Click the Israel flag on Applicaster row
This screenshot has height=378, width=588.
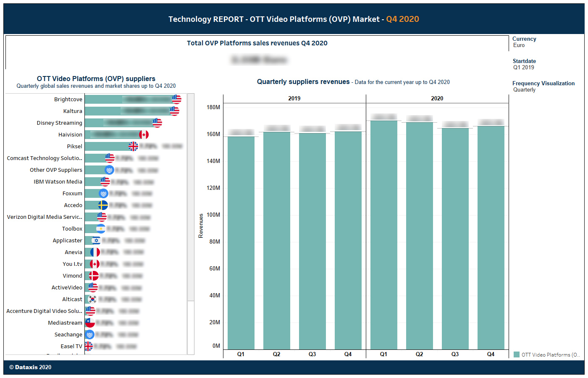click(96, 240)
